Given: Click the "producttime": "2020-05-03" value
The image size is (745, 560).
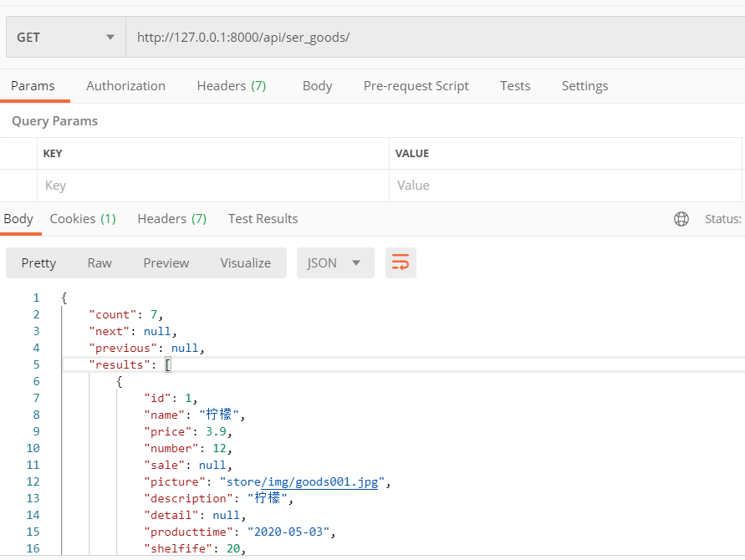Looking at the screenshot, I should (288, 532).
